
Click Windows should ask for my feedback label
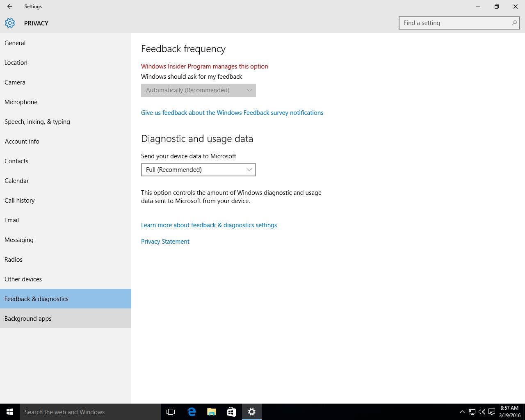pyautogui.click(x=192, y=77)
